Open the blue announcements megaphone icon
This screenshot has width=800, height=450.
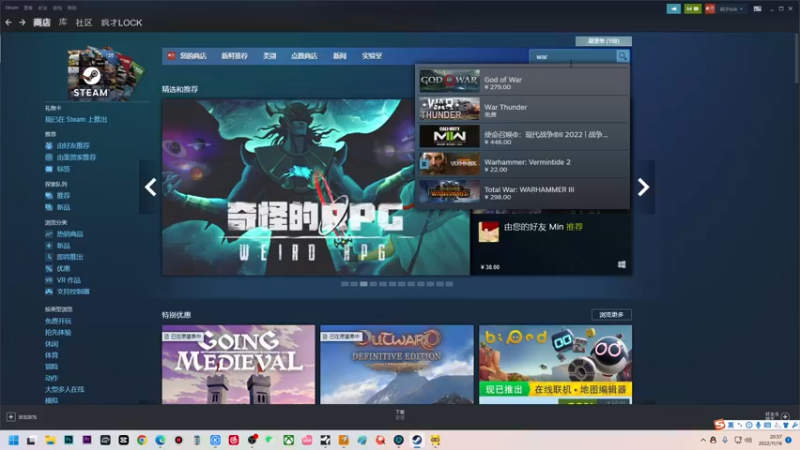(673, 9)
